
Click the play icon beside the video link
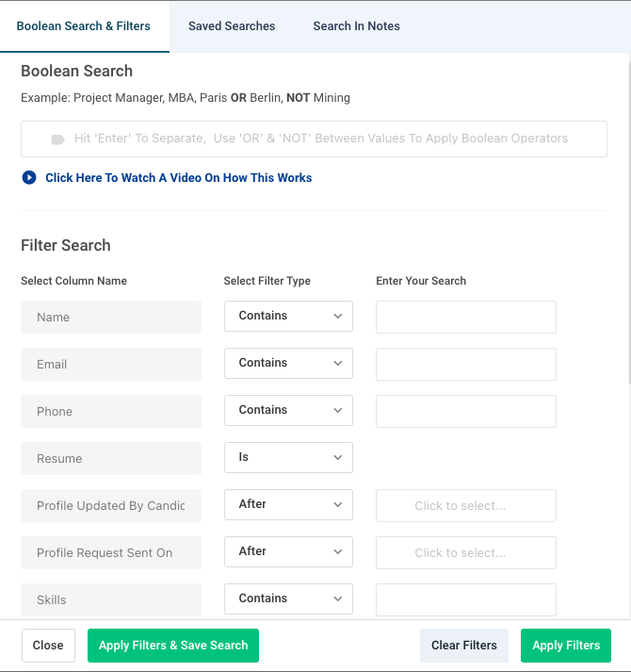[29, 177]
